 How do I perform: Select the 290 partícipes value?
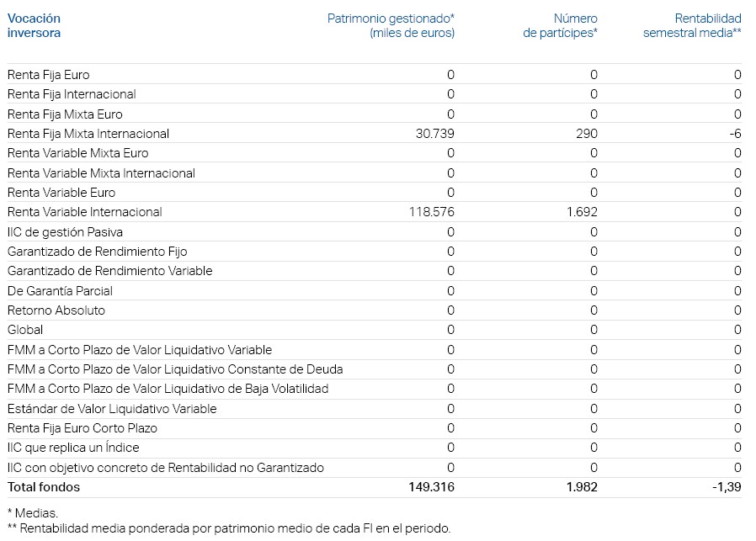[x=587, y=134]
